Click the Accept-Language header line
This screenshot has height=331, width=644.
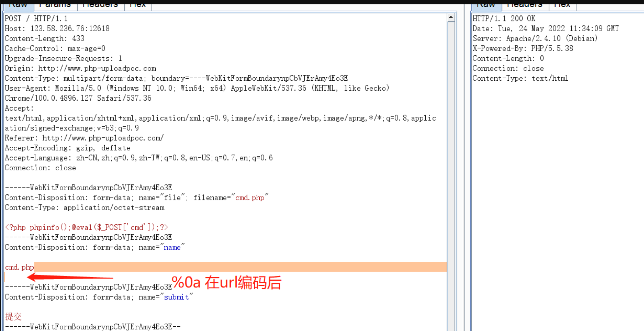pos(139,158)
